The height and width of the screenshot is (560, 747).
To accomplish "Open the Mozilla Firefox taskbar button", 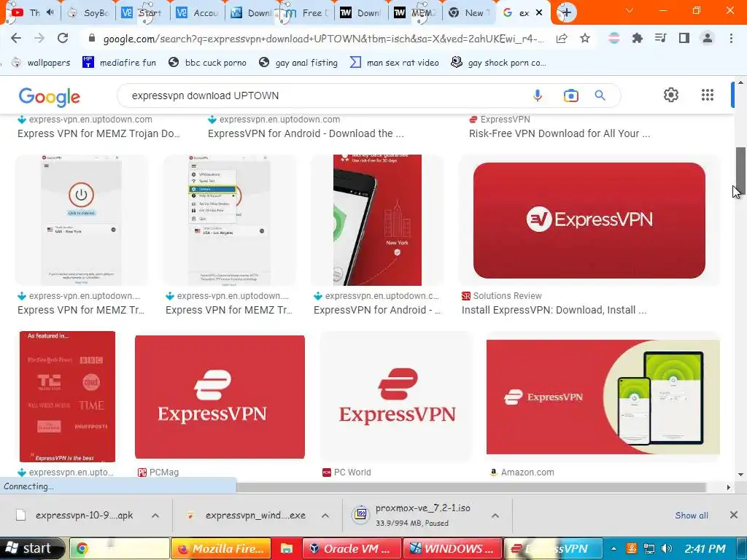I will click(x=220, y=548).
